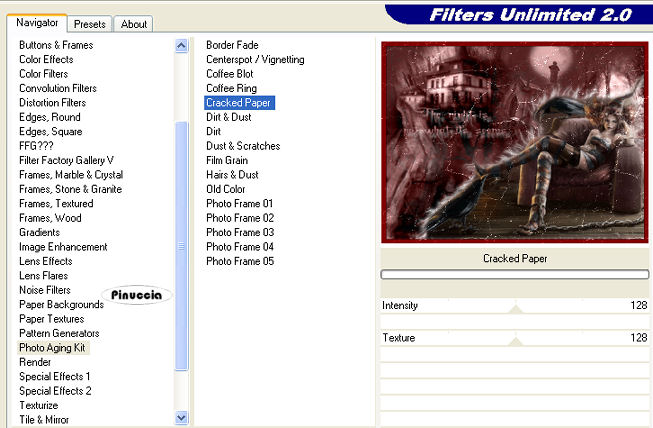The height and width of the screenshot is (428, 653).
Task: Choose the Coffee Ring filter
Action: (232, 88)
